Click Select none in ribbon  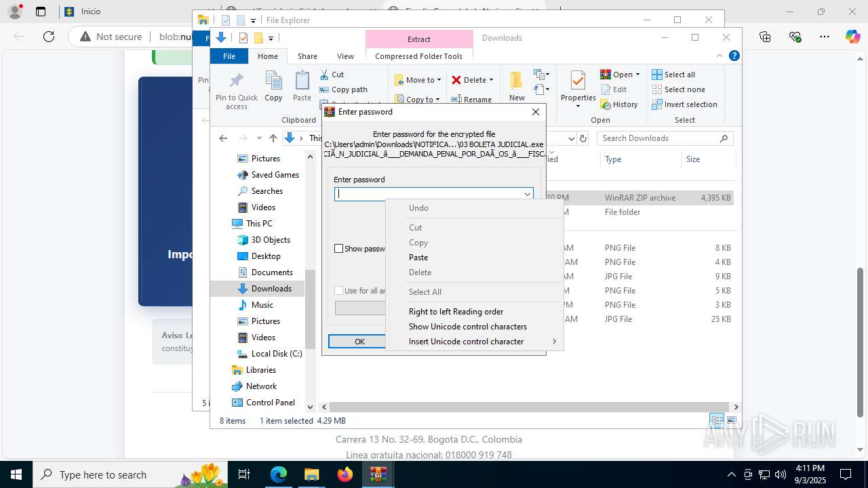[679, 89]
